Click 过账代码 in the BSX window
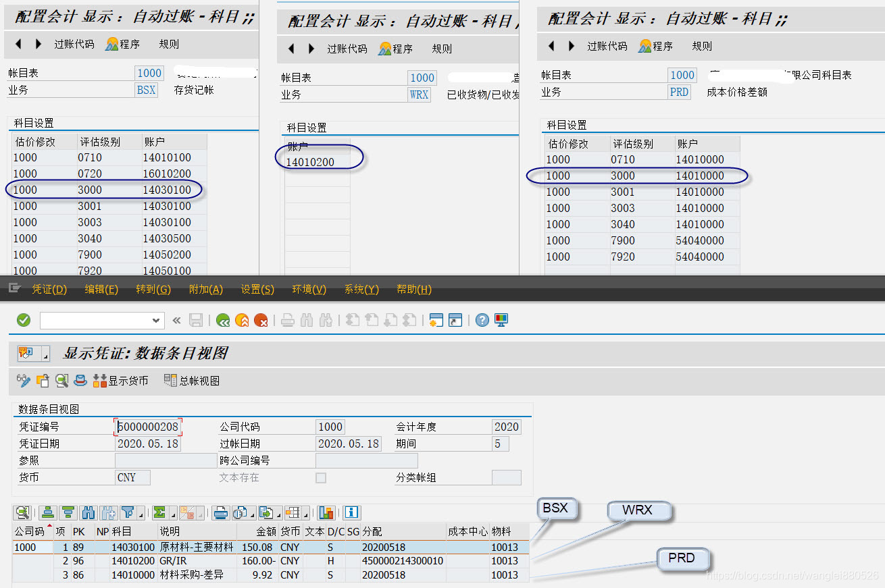 tap(74, 44)
